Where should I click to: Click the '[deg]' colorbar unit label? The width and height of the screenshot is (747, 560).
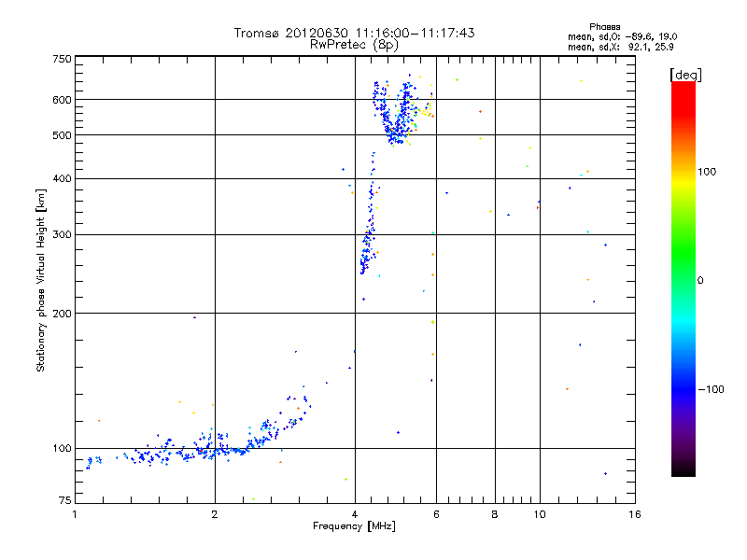(685, 75)
